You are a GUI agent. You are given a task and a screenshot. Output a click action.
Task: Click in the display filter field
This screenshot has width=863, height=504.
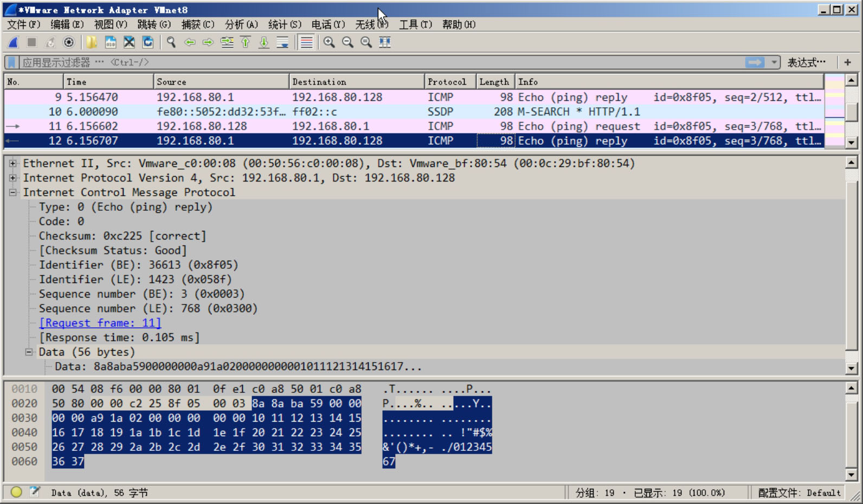pos(382,62)
